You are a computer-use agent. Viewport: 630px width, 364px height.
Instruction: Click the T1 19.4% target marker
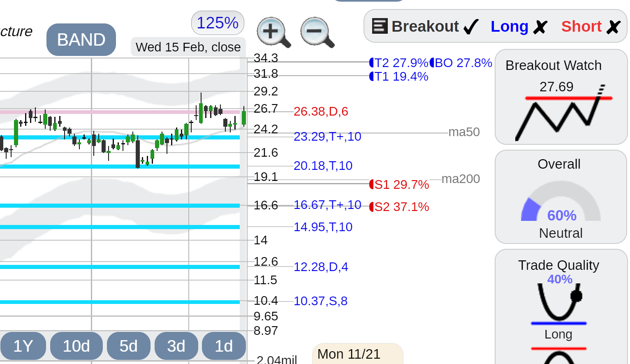pyautogui.click(x=399, y=77)
